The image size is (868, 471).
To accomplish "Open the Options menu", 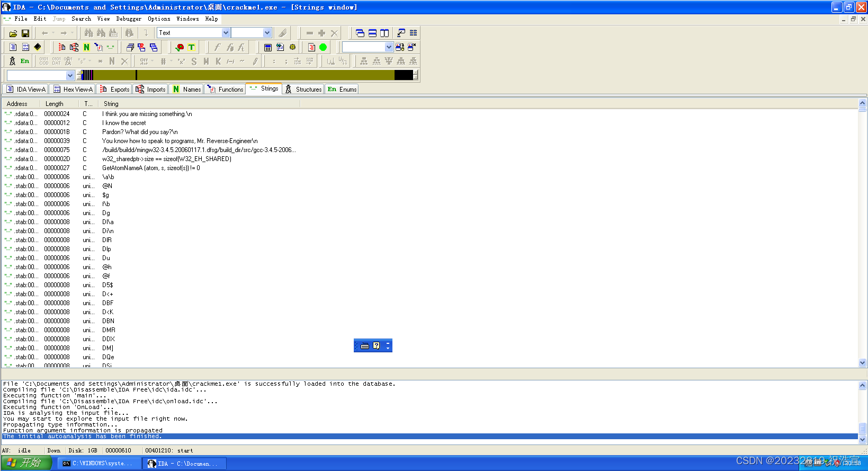I will point(159,19).
